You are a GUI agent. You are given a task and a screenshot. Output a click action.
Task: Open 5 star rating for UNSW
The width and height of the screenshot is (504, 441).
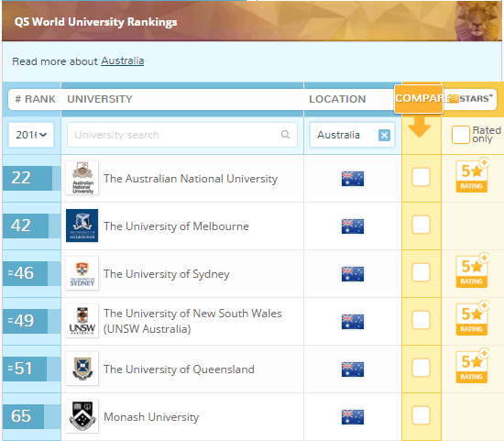[x=472, y=318]
